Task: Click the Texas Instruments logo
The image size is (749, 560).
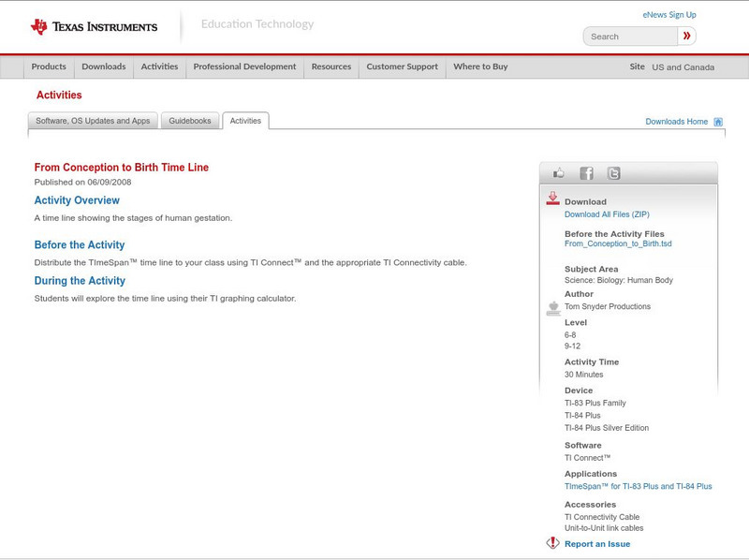Action: pos(94,26)
